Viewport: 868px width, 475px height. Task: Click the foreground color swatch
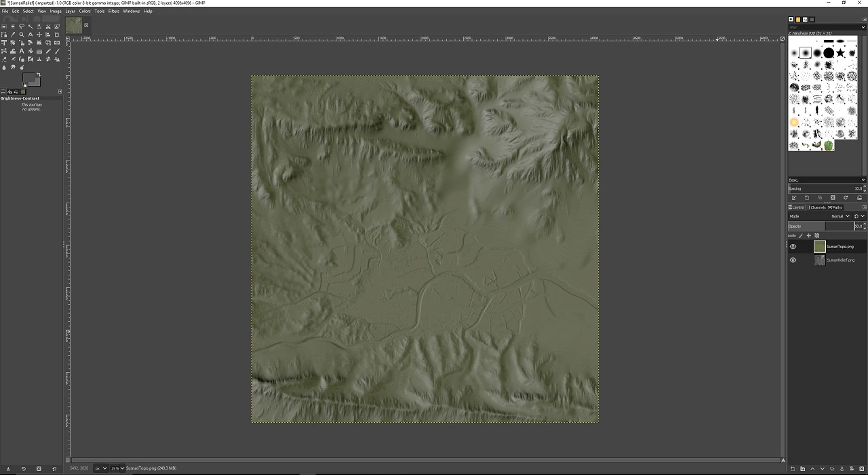pos(29,77)
